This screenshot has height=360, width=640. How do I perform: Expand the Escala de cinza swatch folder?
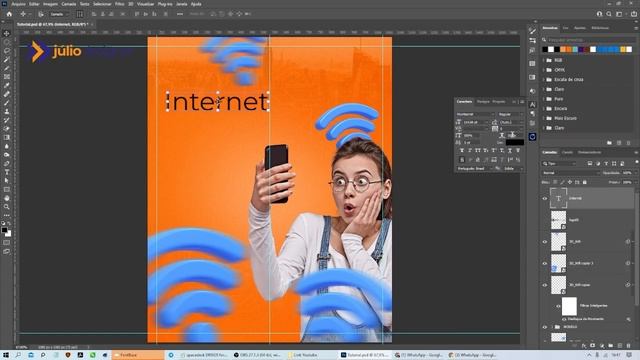pyautogui.click(x=544, y=80)
